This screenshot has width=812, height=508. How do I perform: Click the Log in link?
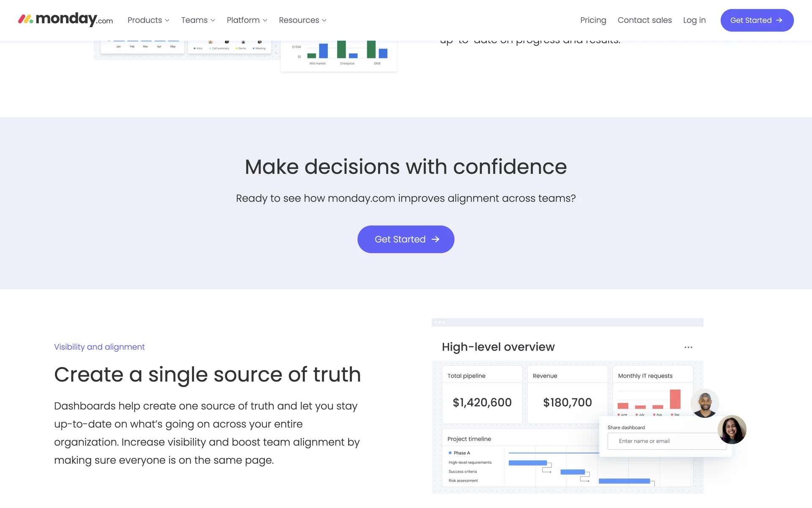694,20
